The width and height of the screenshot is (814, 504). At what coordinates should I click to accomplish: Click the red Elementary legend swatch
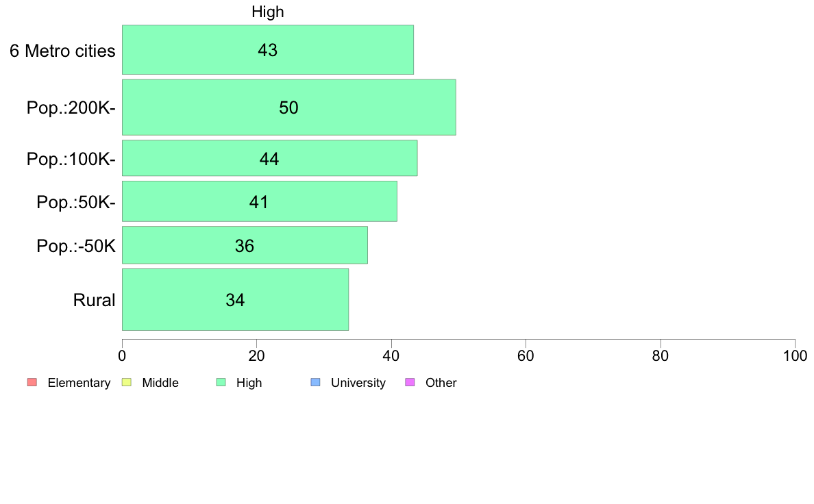[32, 383]
